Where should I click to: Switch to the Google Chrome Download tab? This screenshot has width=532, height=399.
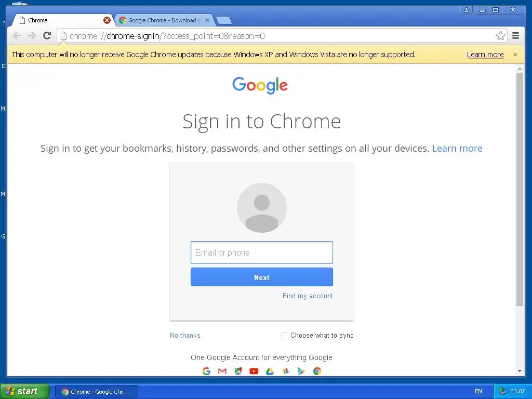pos(164,20)
